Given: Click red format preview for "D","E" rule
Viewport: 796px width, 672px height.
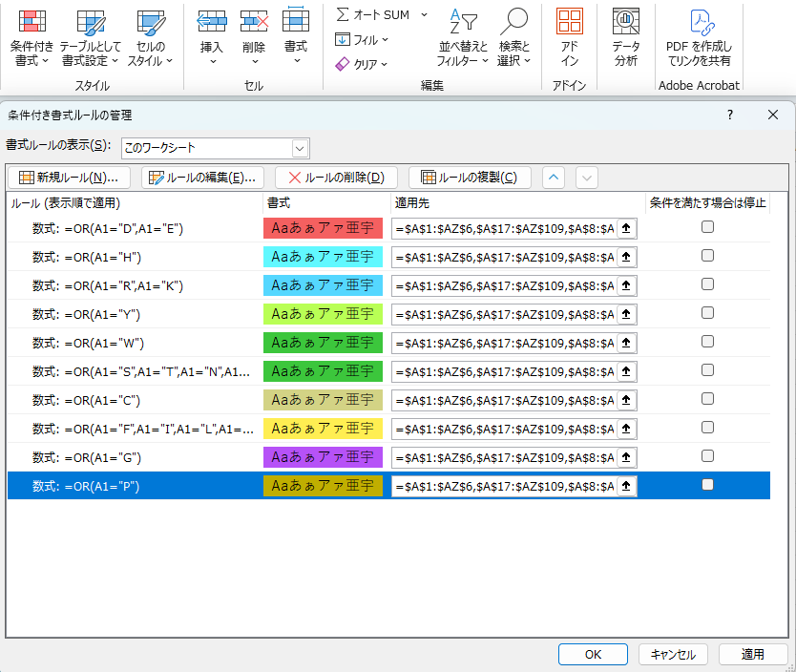Looking at the screenshot, I should click(323, 228).
